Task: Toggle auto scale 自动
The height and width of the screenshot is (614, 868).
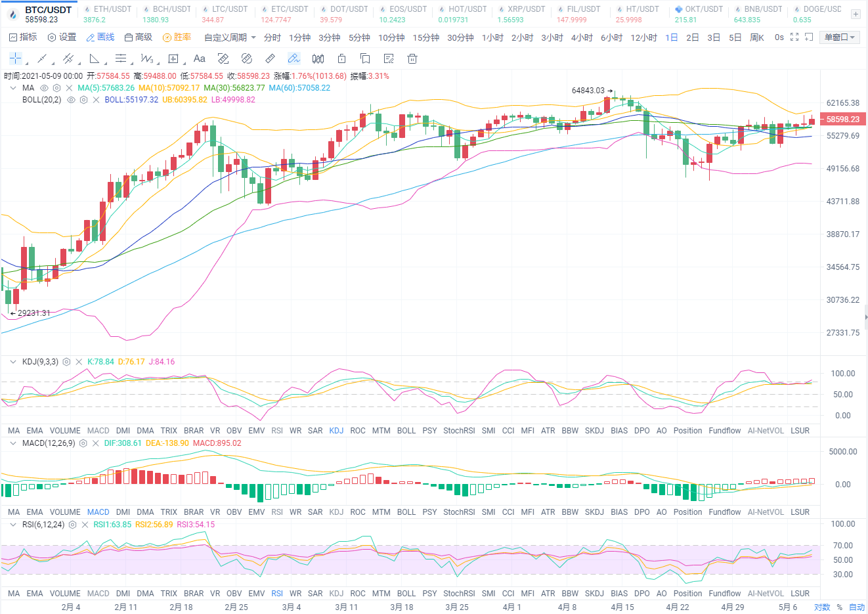Action: click(857, 607)
